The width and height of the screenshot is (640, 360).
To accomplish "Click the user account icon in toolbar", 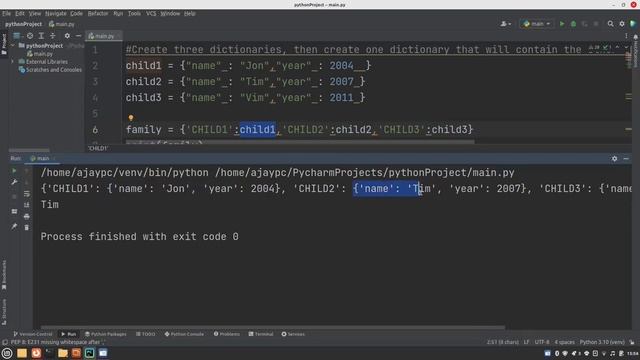I will [505, 24].
